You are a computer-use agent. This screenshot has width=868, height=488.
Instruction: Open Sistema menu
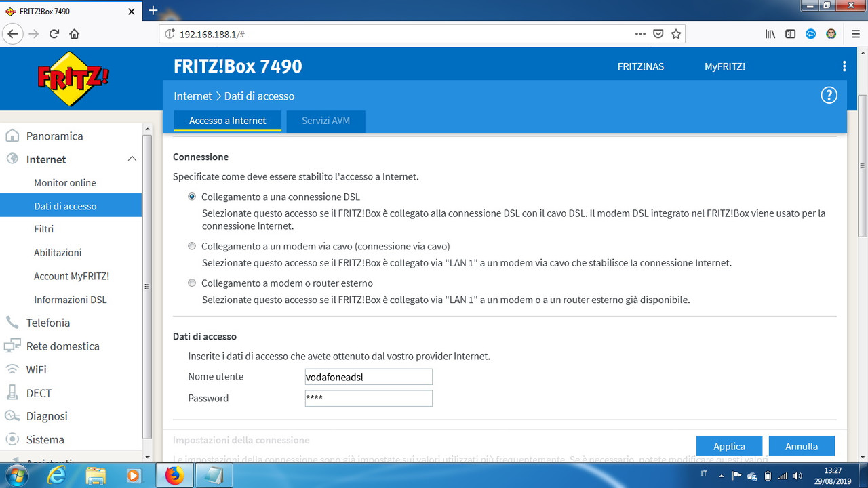click(45, 439)
